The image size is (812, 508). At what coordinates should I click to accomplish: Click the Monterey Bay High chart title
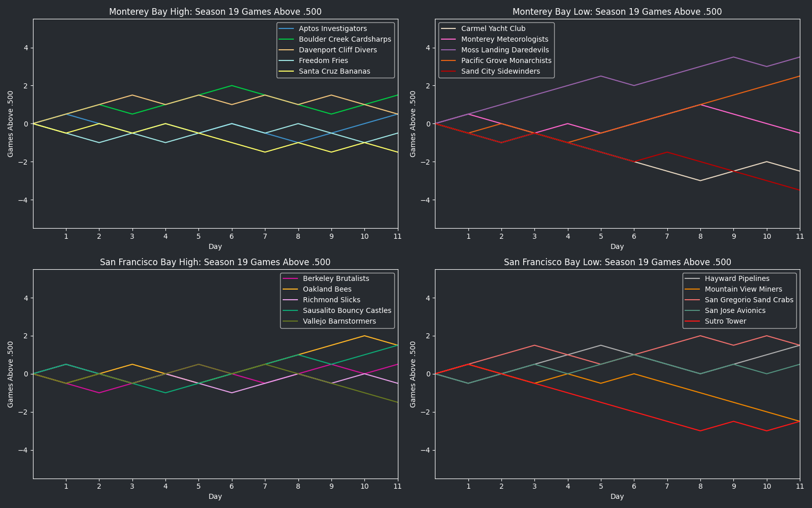[215, 12]
